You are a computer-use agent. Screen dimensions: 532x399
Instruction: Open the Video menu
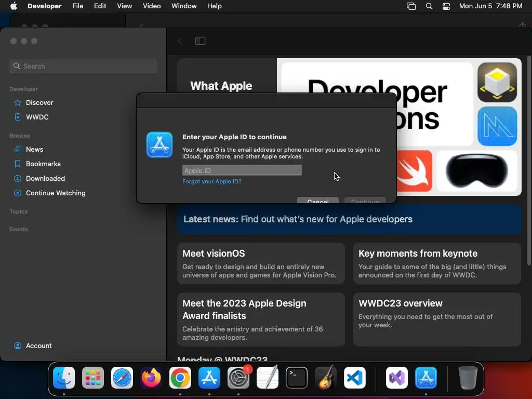tap(152, 6)
